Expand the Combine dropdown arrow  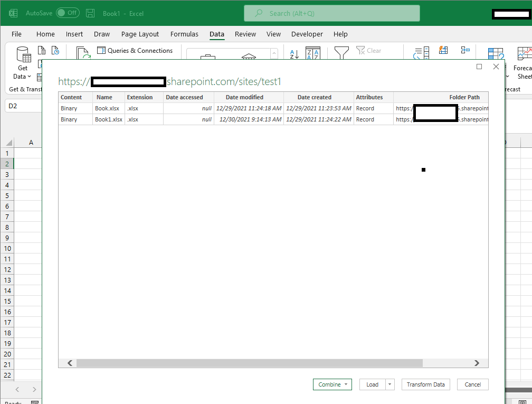point(346,384)
